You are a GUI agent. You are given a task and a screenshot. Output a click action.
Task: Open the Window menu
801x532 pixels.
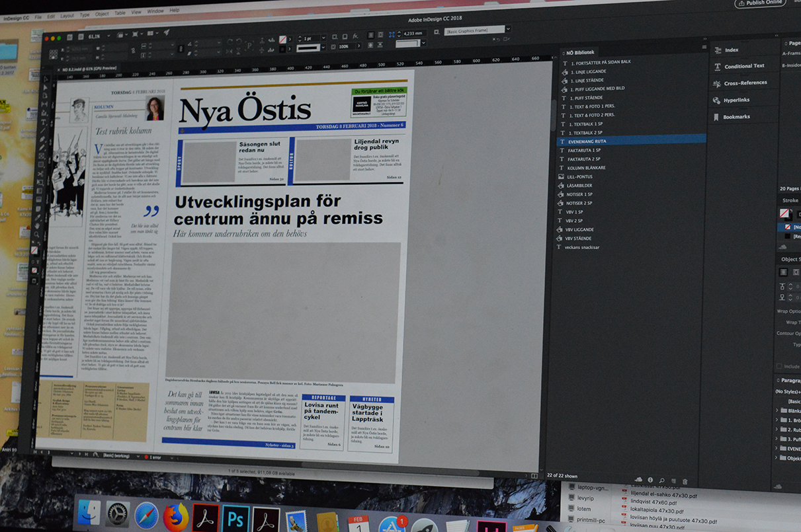(155, 11)
